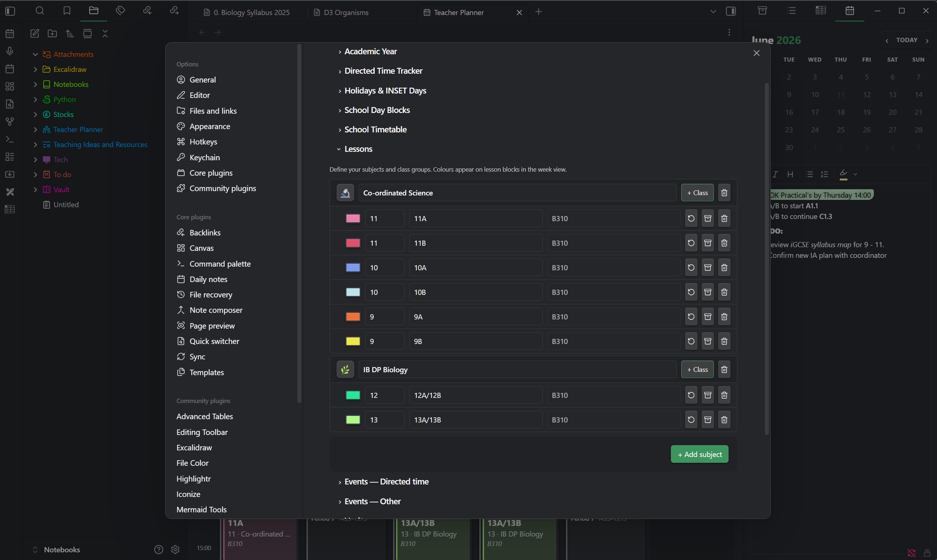The height and width of the screenshot is (560, 937).
Task: Open Excalidraw plugin settings
Action: [194, 447]
